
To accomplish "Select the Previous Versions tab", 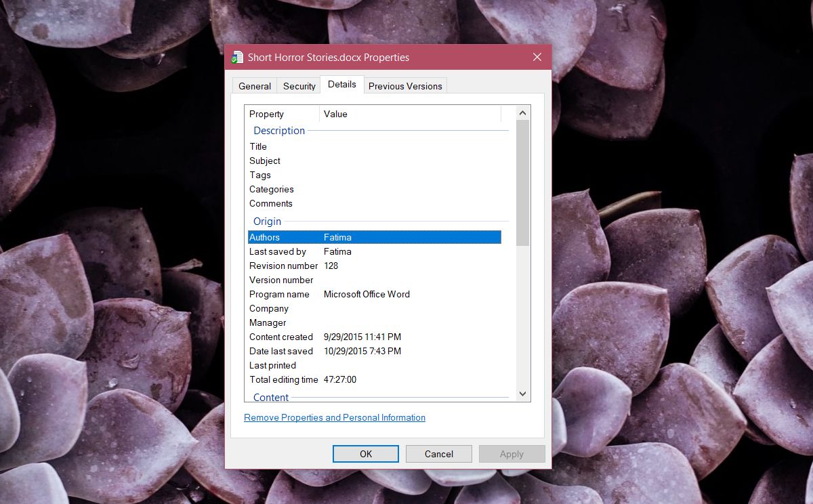I will coord(405,86).
